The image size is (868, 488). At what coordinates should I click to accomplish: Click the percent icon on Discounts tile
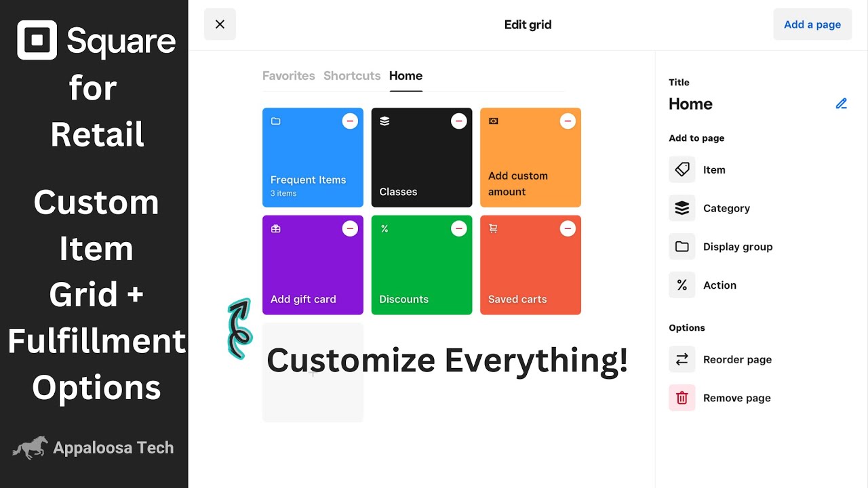(x=384, y=228)
